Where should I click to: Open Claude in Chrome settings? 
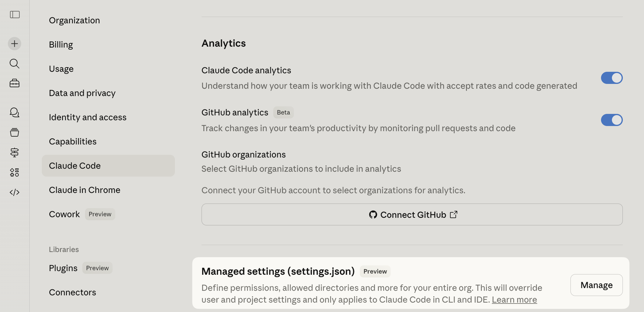click(x=85, y=190)
